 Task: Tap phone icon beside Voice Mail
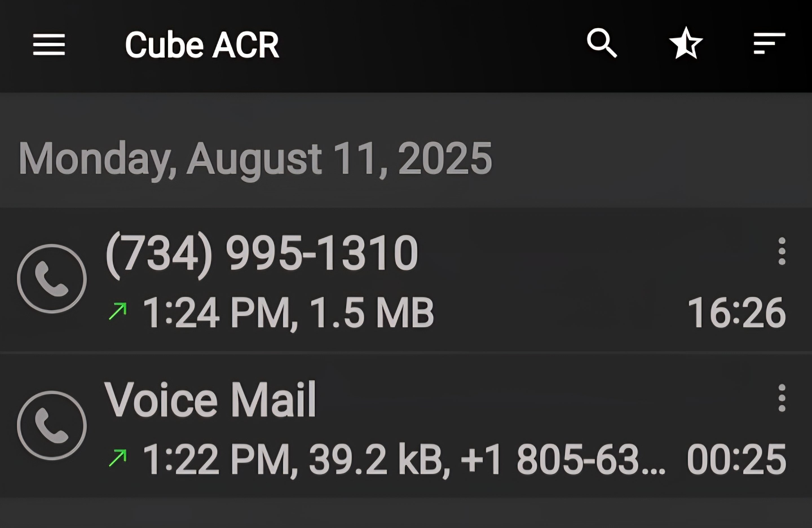click(52, 425)
